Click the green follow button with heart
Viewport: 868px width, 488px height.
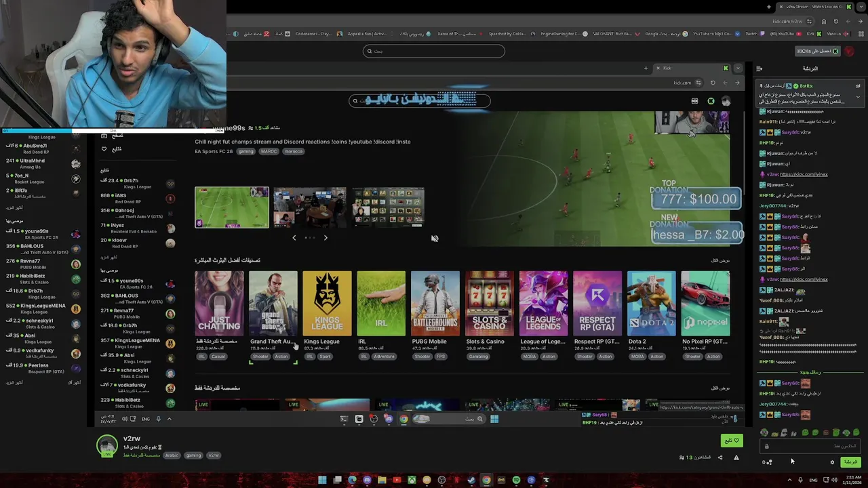[x=732, y=441]
